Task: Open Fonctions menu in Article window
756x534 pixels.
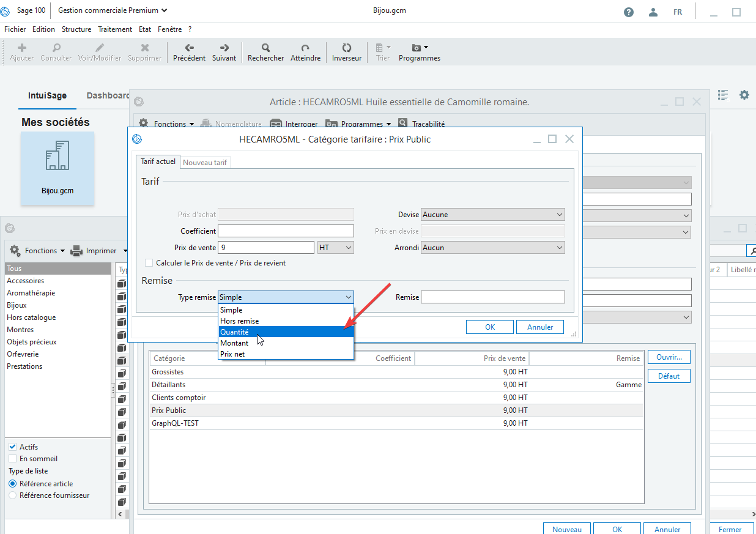Action: tap(166, 124)
